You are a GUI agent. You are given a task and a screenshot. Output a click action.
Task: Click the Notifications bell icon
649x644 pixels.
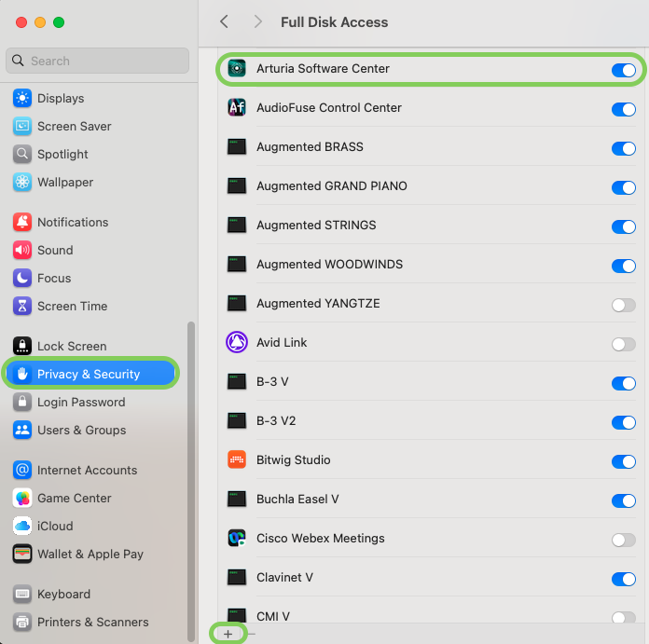pos(22,222)
